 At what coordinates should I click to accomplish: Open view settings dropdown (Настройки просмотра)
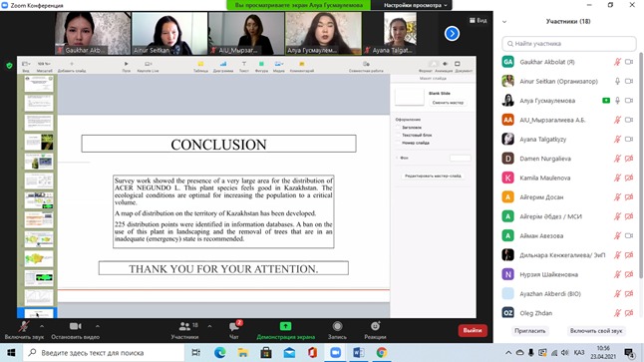tap(416, 5)
